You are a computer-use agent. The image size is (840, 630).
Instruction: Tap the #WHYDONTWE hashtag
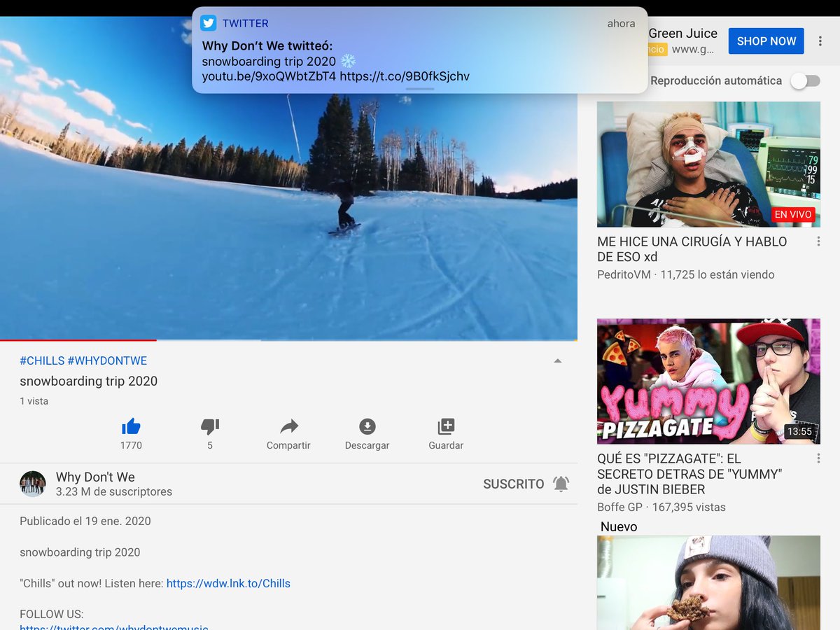click(107, 361)
